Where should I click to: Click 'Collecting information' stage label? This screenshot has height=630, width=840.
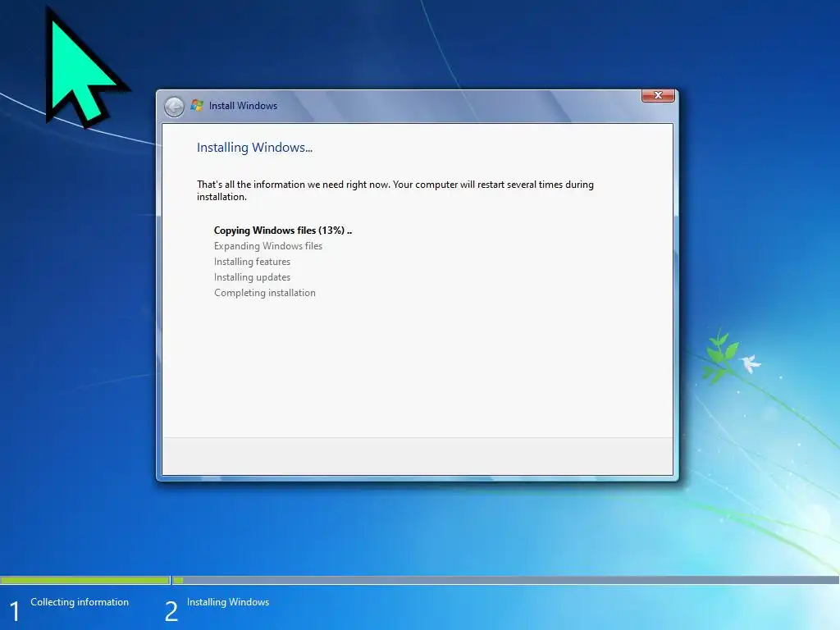80,602
